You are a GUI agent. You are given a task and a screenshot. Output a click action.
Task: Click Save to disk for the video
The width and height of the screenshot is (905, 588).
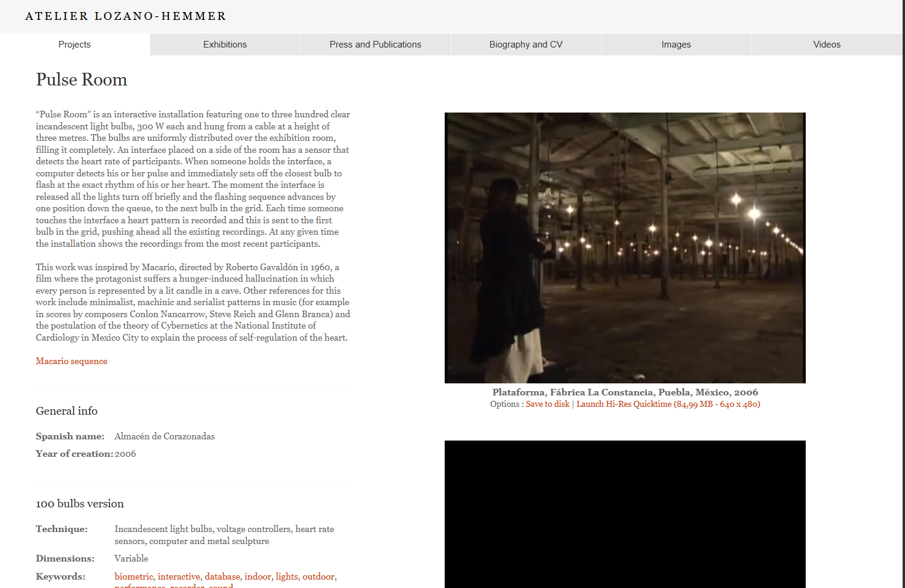click(547, 404)
